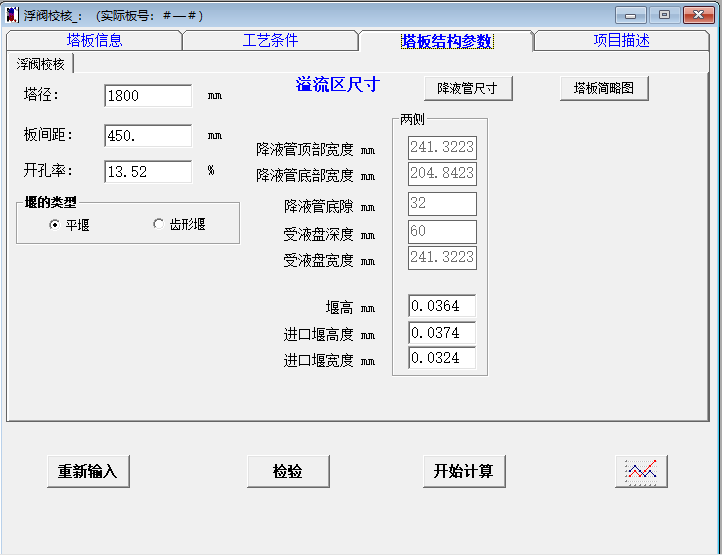Click the 降液管底隙 label text
The height and width of the screenshot is (555, 722).
click(x=319, y=206)
